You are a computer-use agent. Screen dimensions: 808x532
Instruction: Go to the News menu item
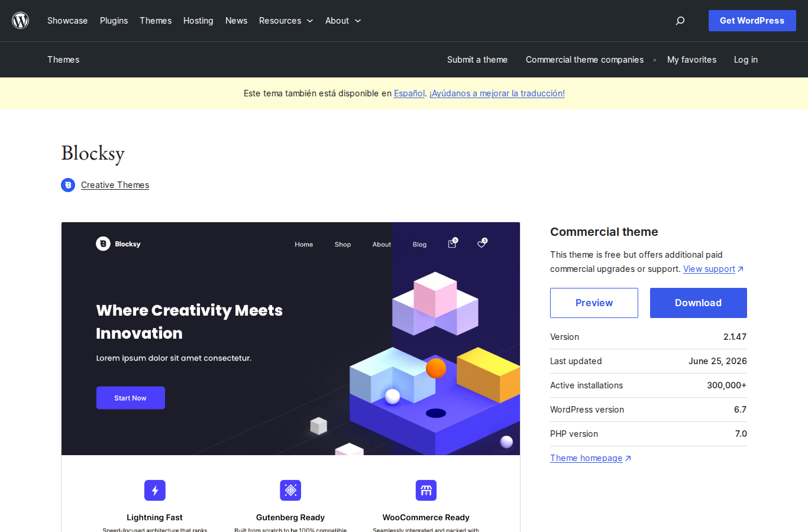(236, 21)
